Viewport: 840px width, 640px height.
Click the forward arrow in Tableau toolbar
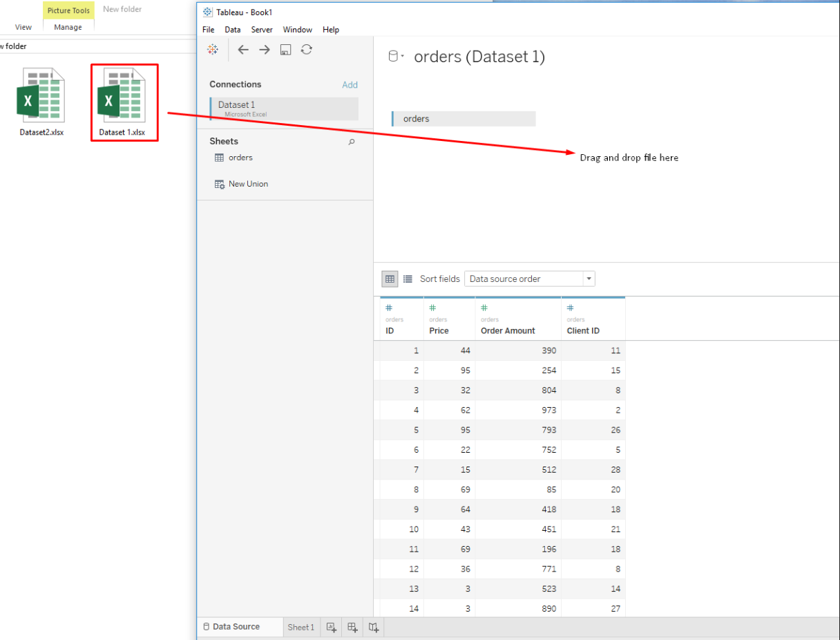click(265, 50)
